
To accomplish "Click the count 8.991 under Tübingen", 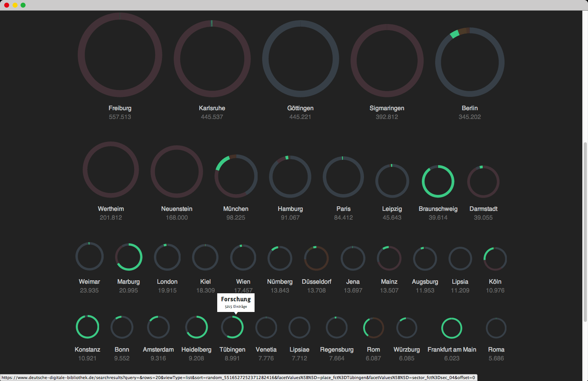I will [232, 358].
